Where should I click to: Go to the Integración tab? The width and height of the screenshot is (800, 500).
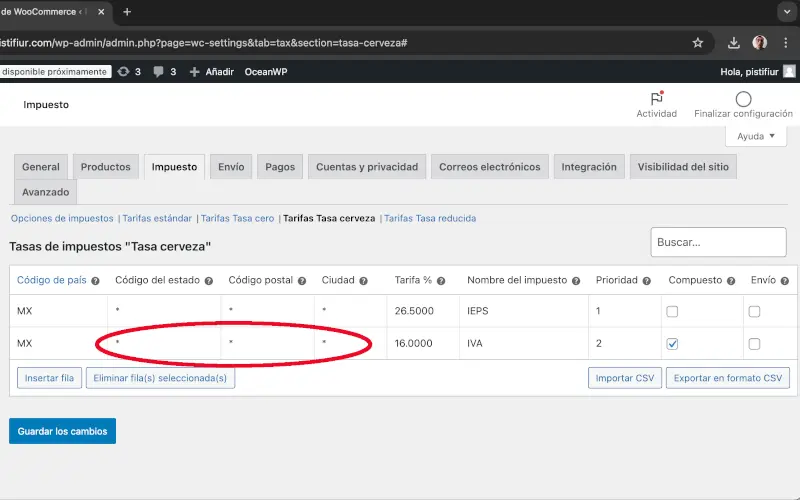pos(589,167)
